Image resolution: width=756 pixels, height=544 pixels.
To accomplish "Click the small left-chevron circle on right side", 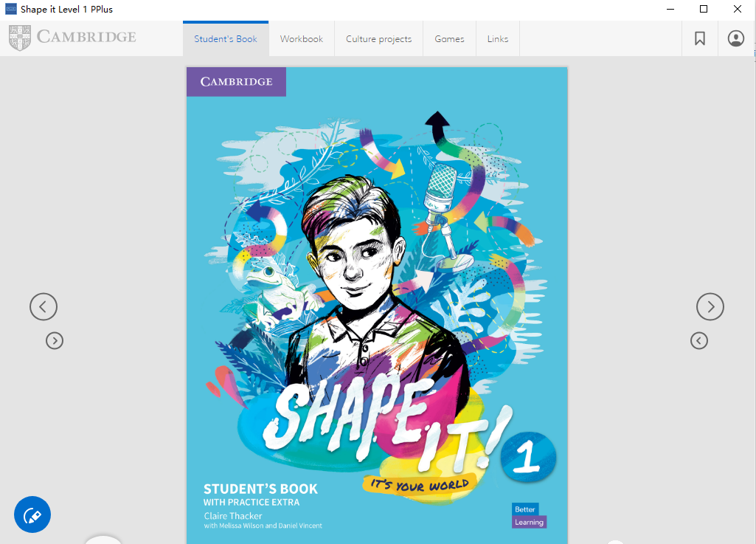I will click(x=699, y=341).
